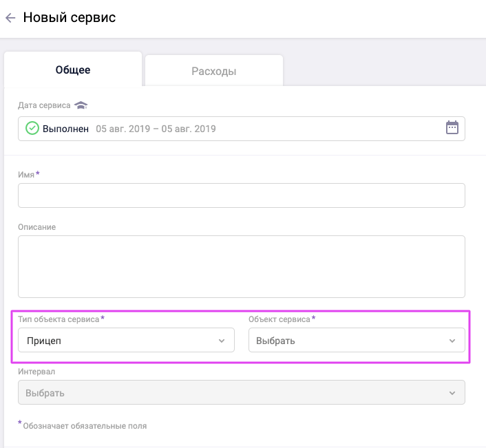
Task: Switch to the Общее tab
Action: pyautogui.click(x=73, y=70)
